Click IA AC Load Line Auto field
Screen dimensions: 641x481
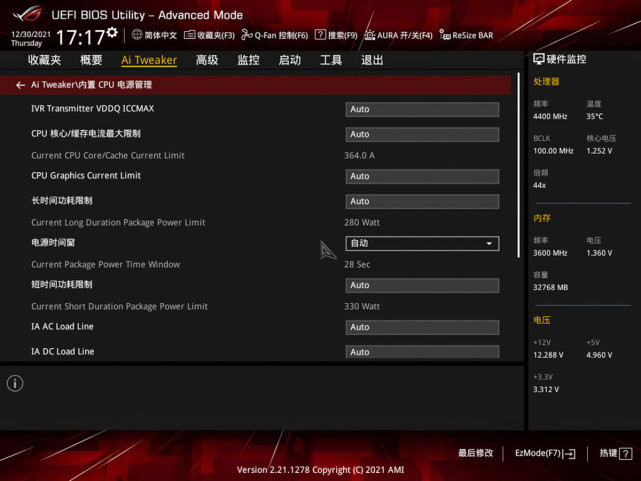(422, 327)
